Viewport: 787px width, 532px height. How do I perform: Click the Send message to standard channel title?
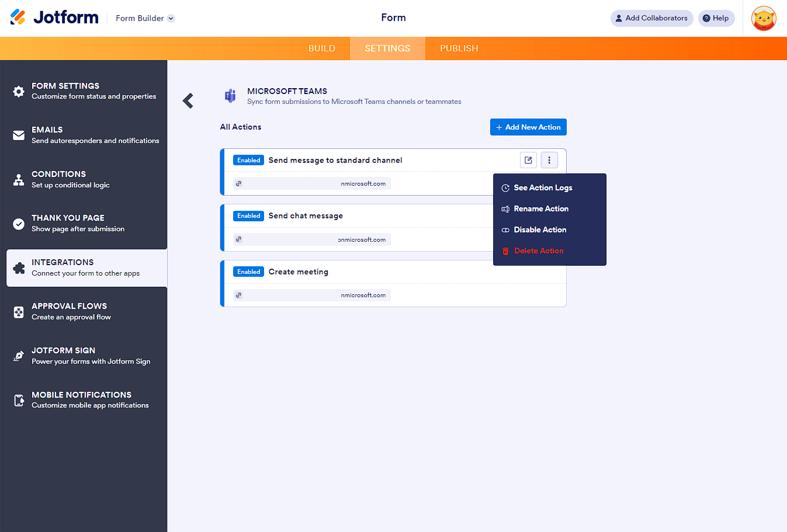[335, 160]
